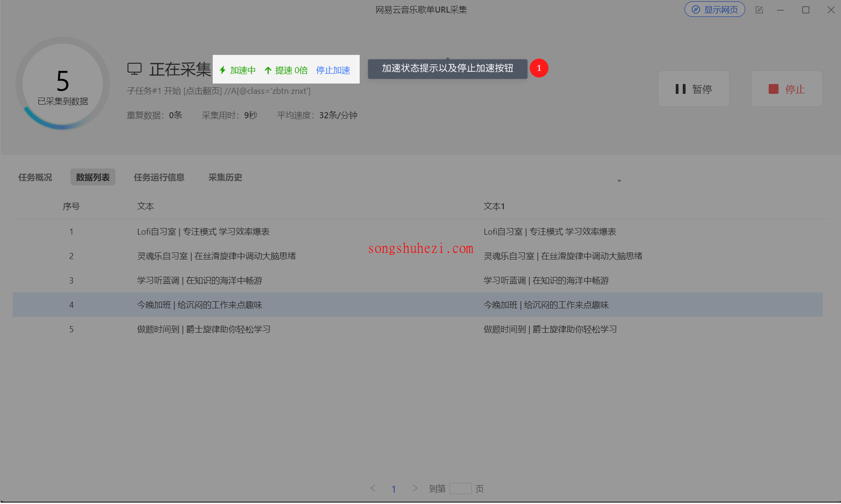841x504 pixels.
Task: Click sequence number 4 in the table
Action: point(71,305)
